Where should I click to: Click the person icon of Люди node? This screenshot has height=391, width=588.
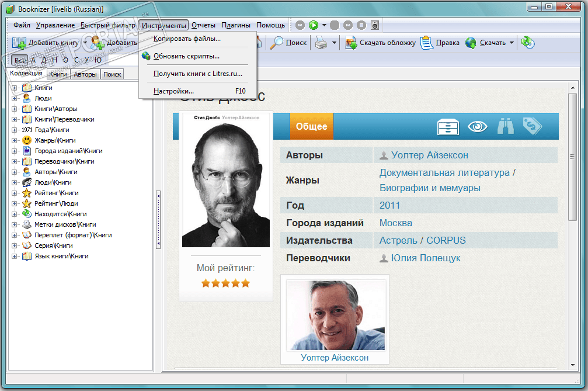[27, 98]
